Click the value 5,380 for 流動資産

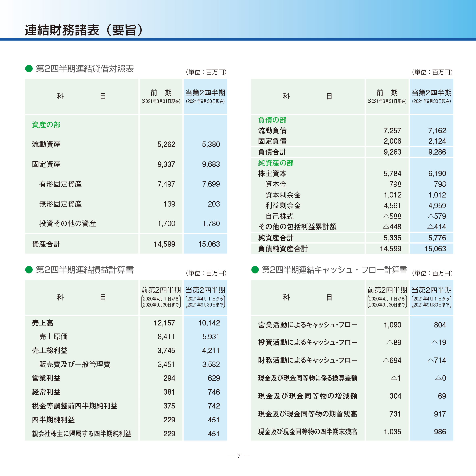coord(211,144)
